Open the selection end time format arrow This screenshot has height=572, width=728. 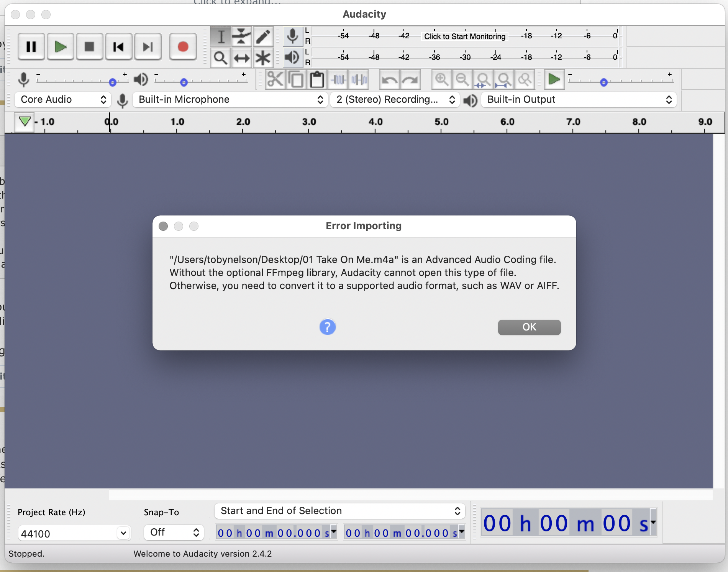(462, 531)
